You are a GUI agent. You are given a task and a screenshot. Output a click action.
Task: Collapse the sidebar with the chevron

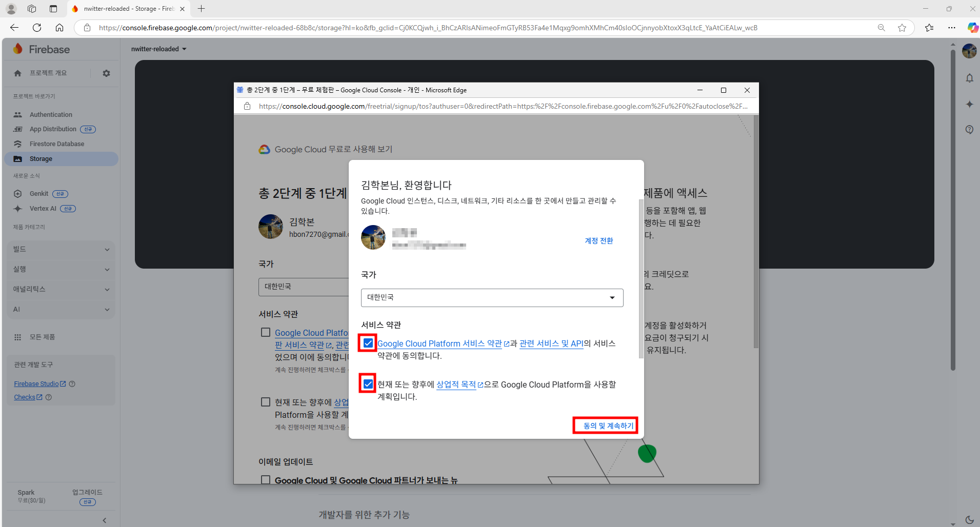click(x=105, y=520)
